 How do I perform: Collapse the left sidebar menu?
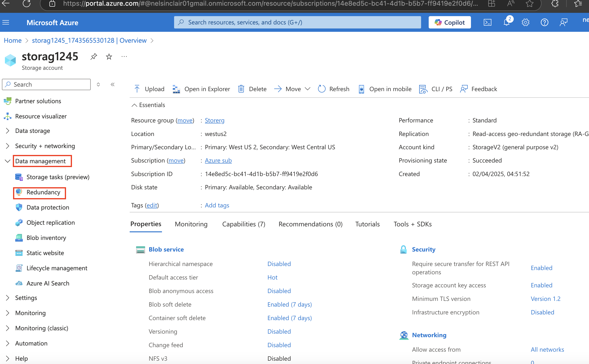[x=113, y=84]
